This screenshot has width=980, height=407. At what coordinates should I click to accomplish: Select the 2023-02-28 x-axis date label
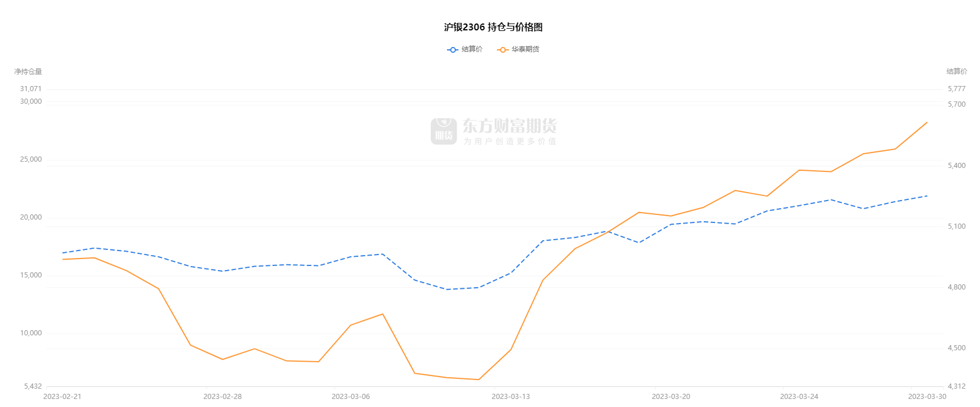point(222,396)
